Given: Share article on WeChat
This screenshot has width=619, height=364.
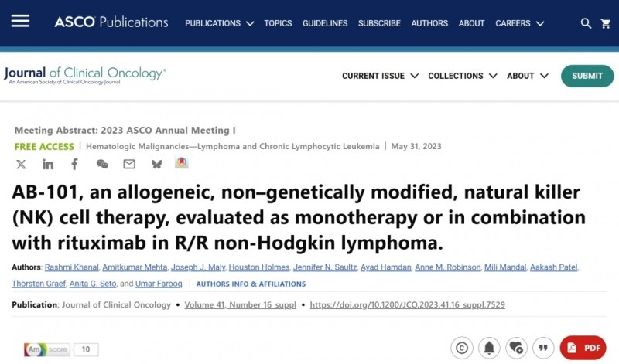Looking at the screenshot, I should [102, 164].
